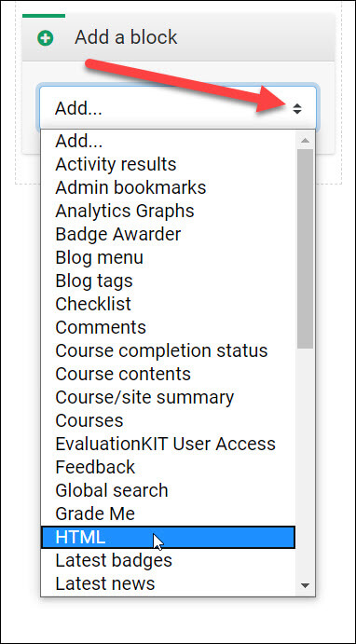Select HTML from the block list
This screenshot has height=644, width=356.
[x=168, y=537]
